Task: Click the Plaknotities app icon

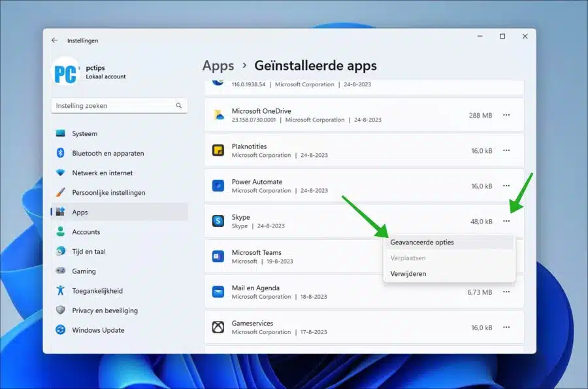Action: (x=218, y=150)
